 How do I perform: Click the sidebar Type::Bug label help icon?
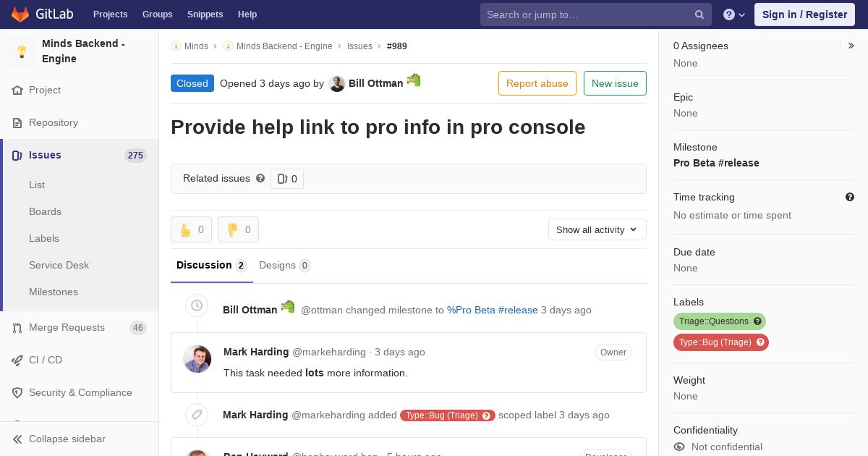point(760,342)
